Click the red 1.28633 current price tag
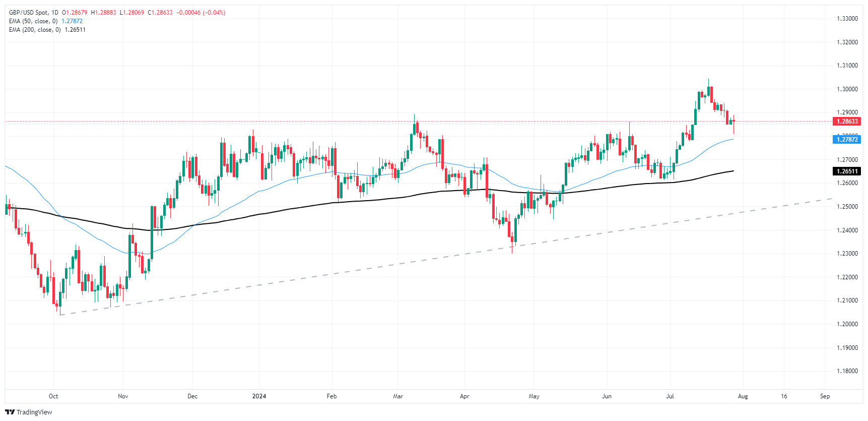 pos(847,122)
